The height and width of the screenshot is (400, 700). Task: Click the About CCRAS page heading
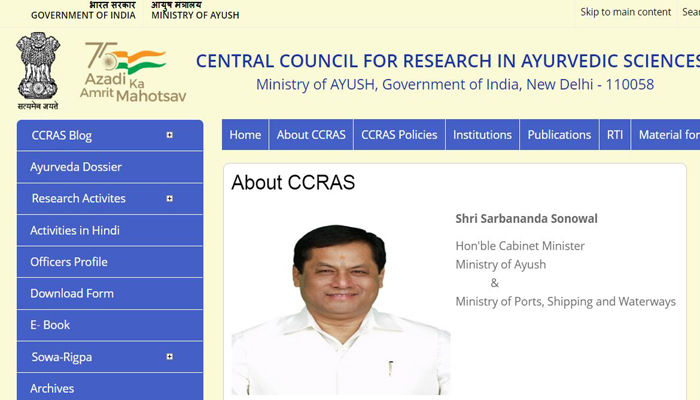(293, 182)
